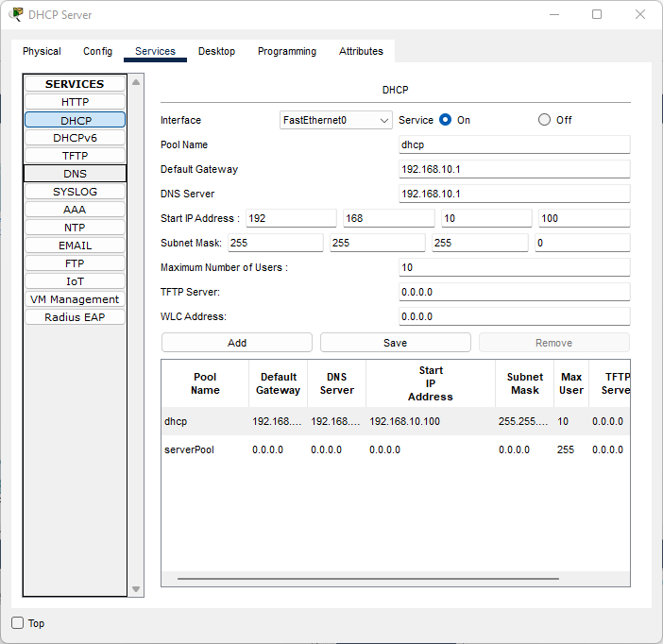Screen dimensions: 663x644
Task: Click the Packet Tracer icon in title bar
Action: 16,15
